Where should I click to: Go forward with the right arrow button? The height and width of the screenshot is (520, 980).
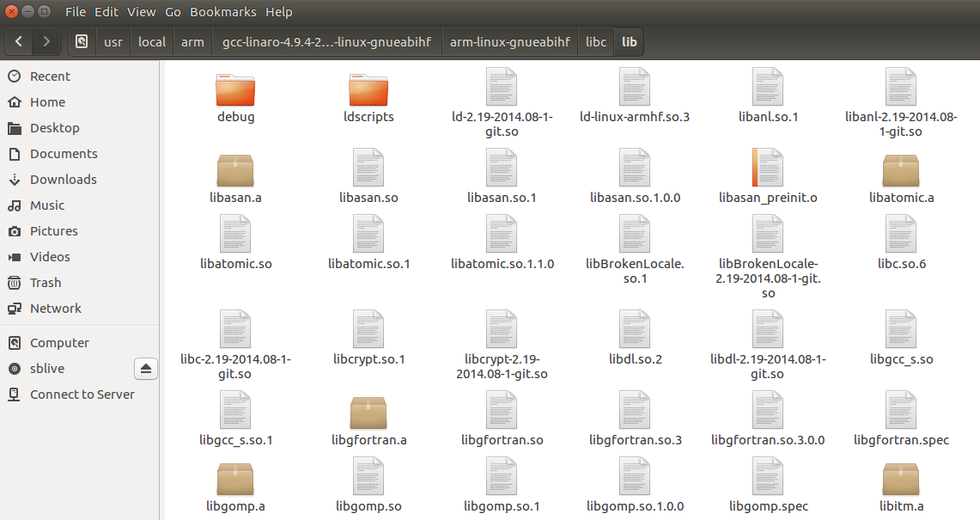coord(46,42)
